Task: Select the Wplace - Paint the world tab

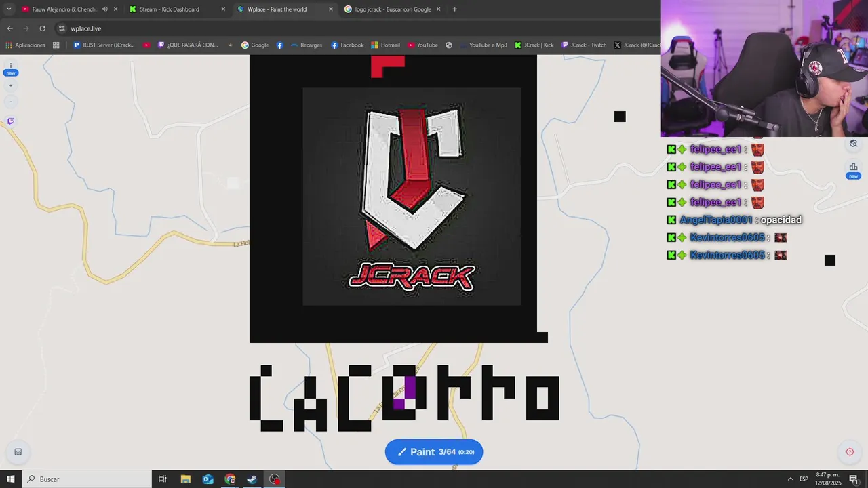Action: point(278,9)
